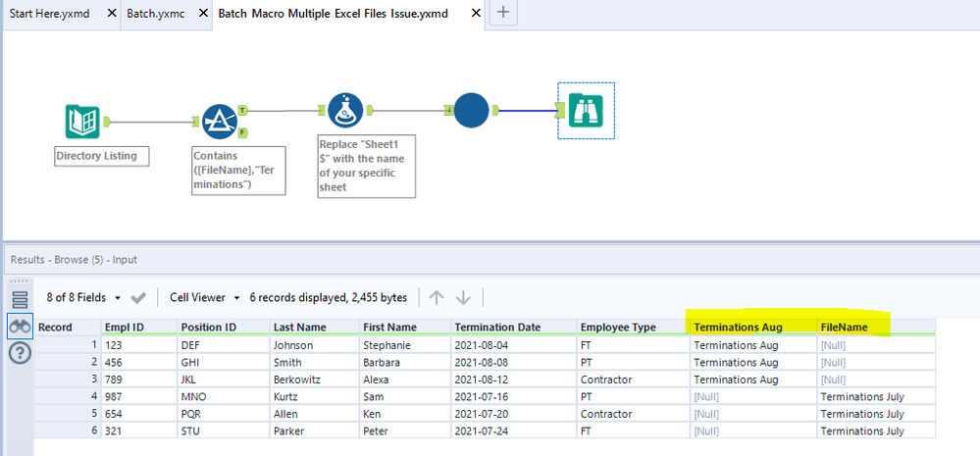Select the Directory Listing tool icon
The width and height of the screenshot is (980, 456).
tap(82, 122)
